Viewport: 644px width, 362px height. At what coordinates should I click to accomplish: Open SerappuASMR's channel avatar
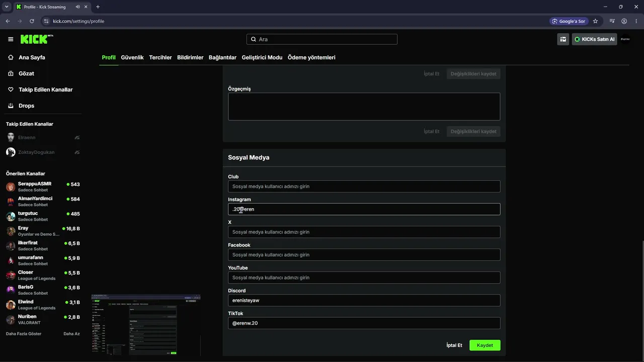11,187
